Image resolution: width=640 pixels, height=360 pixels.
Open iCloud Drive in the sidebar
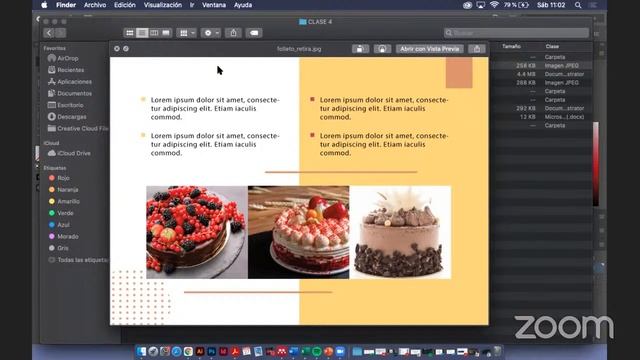[69, 153]
